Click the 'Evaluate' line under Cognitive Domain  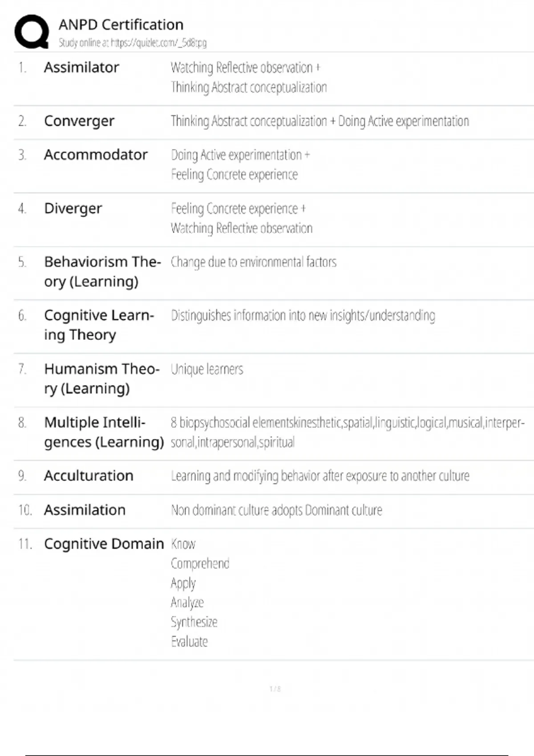click(190, 641)
